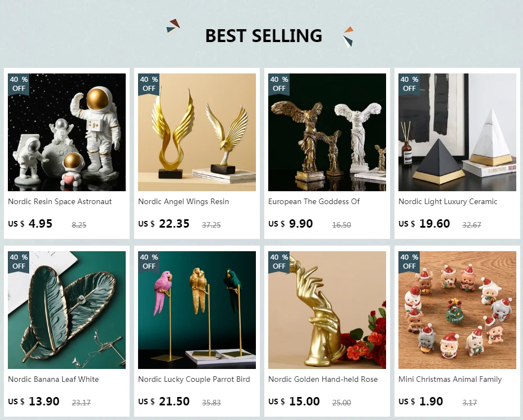Click the 40% OFF badge on astronaut

(x=19, y=84)
